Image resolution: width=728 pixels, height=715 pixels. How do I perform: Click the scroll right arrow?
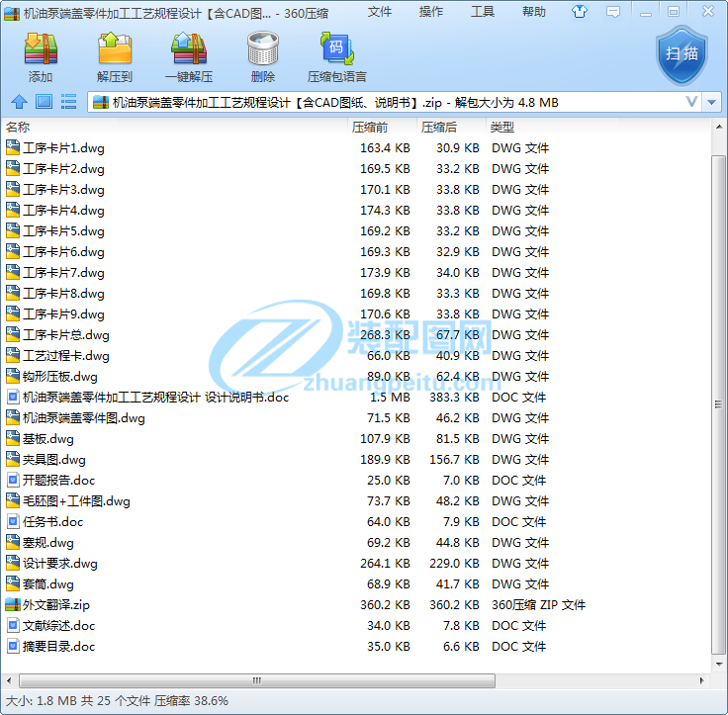pyautogui.click(x=702, y=680)
